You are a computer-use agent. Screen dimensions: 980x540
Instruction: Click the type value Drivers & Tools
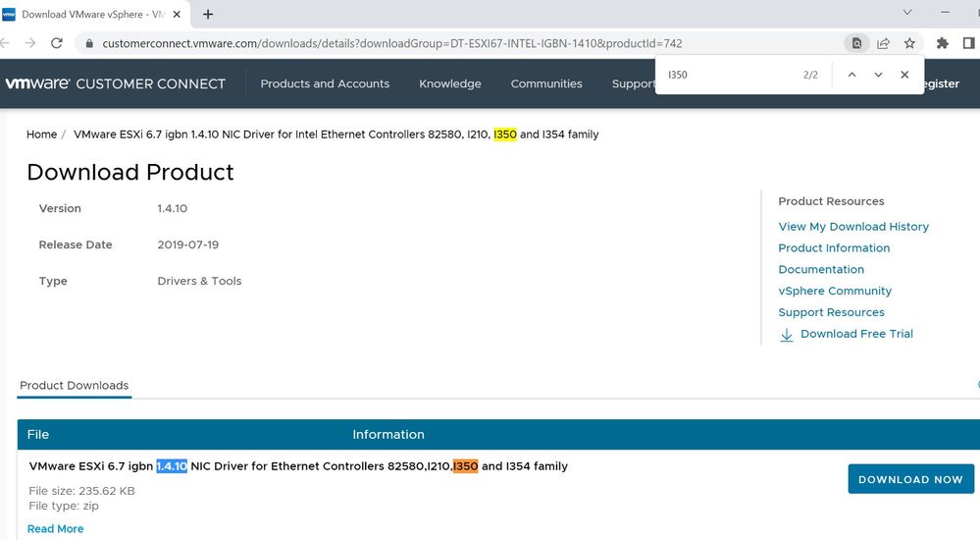pyautogui.click(x=199, y=281)
